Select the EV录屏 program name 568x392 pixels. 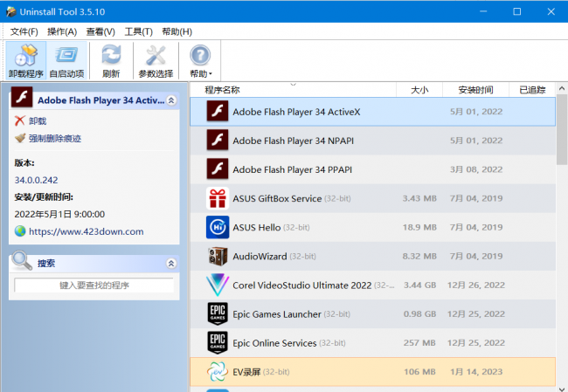click(246, 372)
